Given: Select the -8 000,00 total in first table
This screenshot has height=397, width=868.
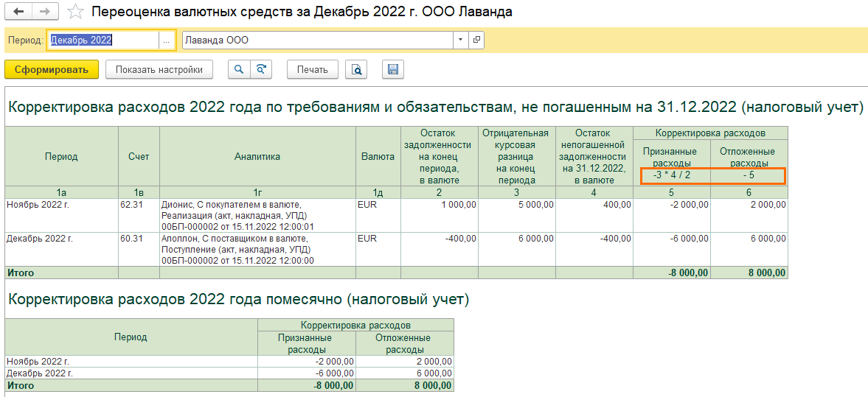Looking at the screenshot, I should [x=672, y=273].
